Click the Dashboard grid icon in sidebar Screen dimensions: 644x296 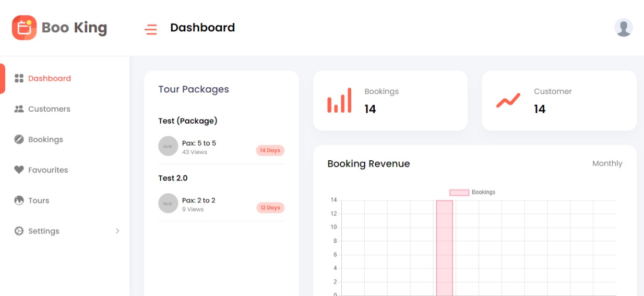19,78
